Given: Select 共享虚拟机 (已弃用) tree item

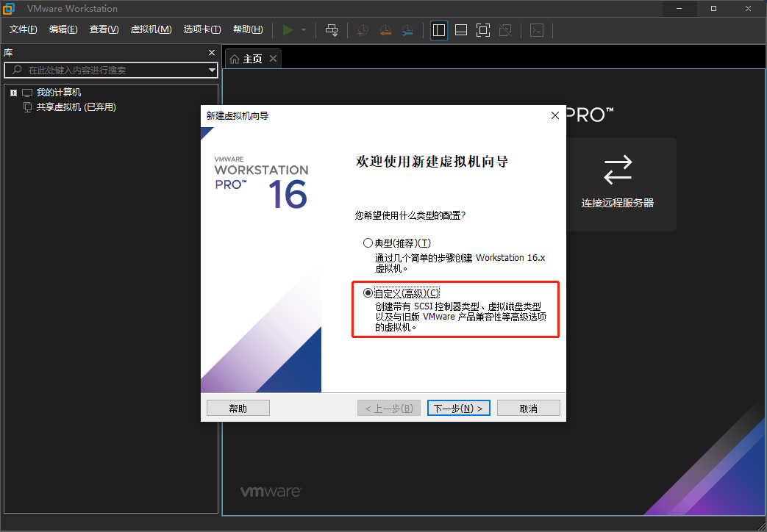Looking at the screenshot, I should click(76, 107).
